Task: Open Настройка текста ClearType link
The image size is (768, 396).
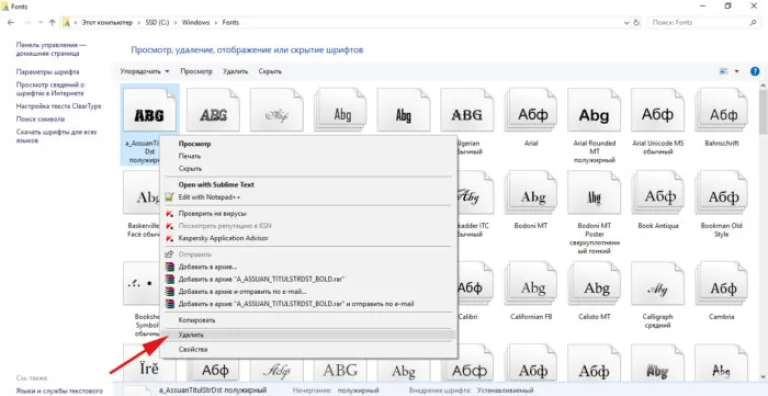Action: pos(59,106)
